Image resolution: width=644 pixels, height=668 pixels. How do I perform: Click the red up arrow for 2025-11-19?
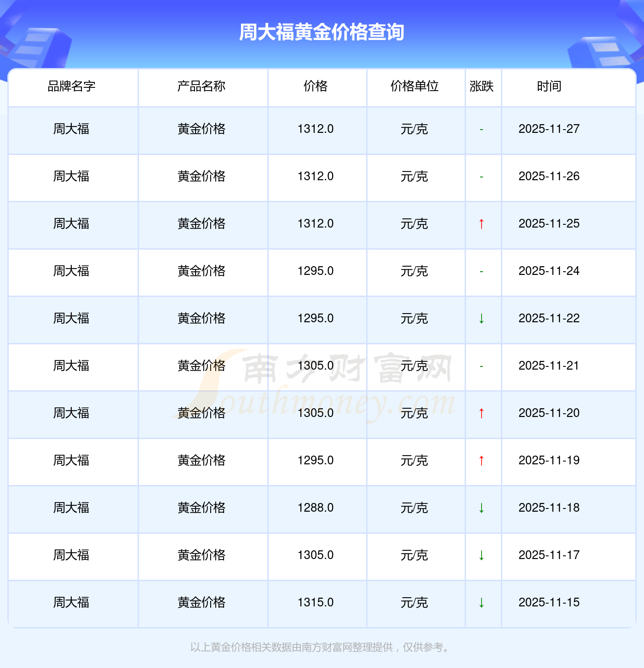481,461
